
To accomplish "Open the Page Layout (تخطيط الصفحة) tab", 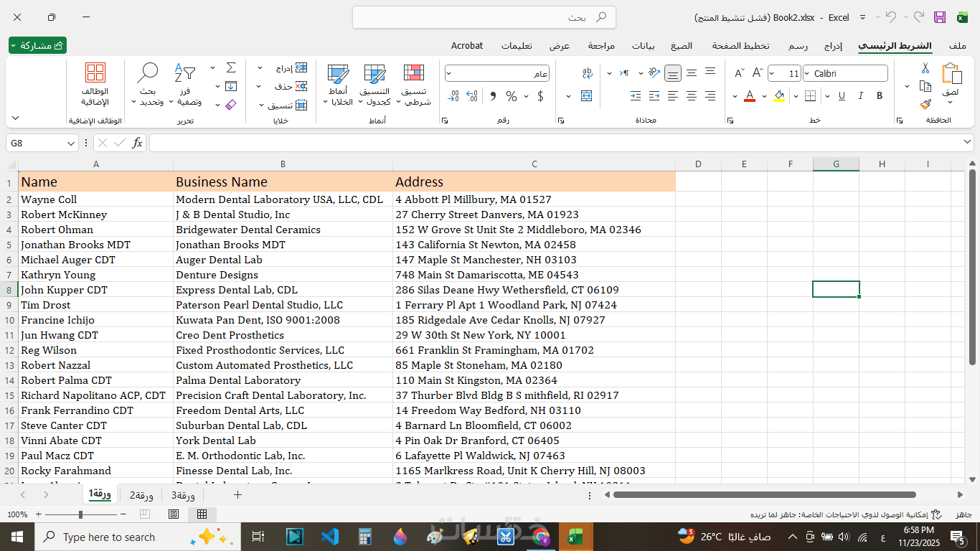I will 741,46.
